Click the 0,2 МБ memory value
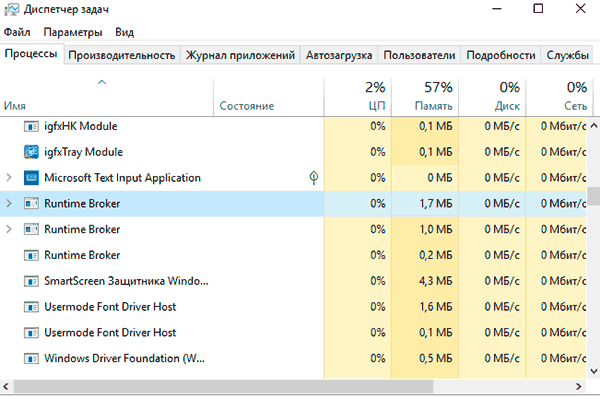This screenshot has width=600, height=399. pyautogui.click(x=435, y=255)
